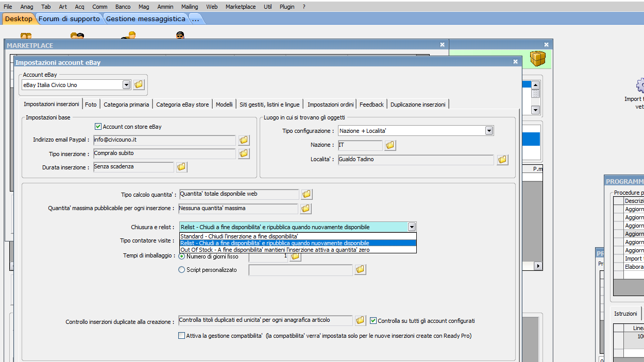
Task: Open the Account eBay dropdown
Action: tap(127, 85)
